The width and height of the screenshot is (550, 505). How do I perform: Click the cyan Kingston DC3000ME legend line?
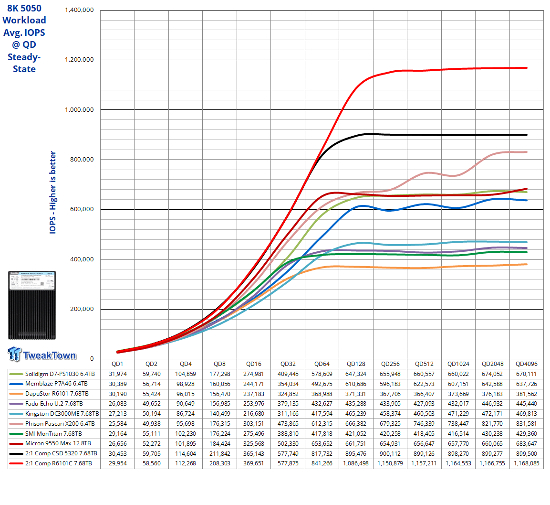(15, 414)
